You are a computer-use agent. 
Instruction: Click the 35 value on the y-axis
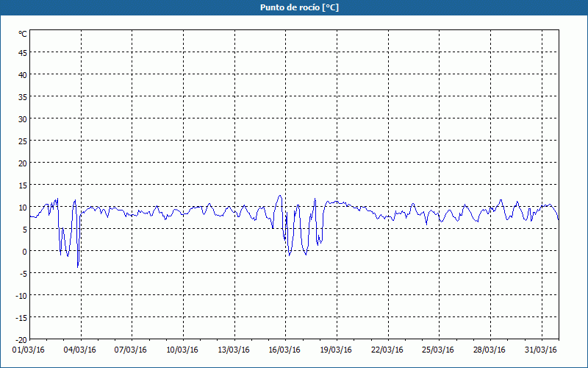click(23, 97)
